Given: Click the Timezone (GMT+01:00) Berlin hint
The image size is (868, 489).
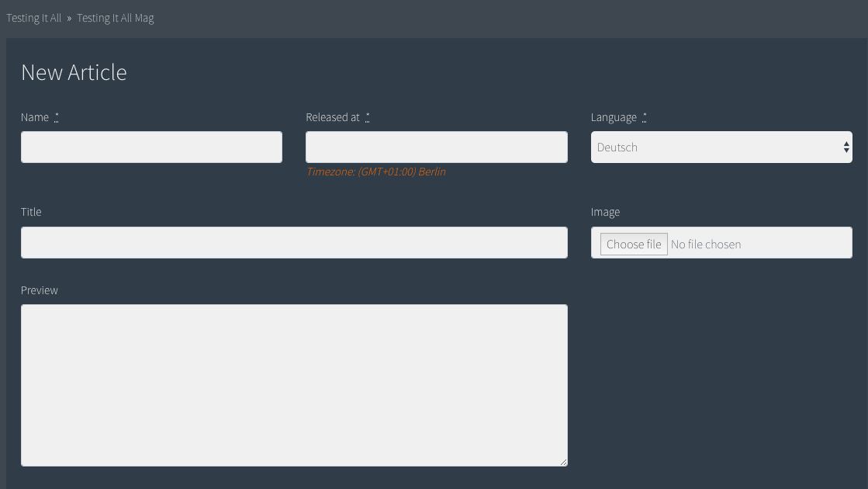Looking at the screenshot, I should pos(376,172).
